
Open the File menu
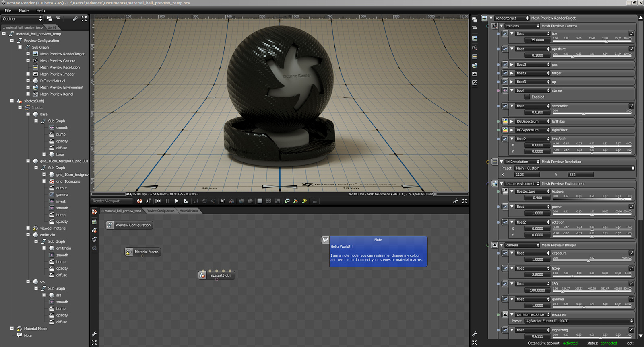[x=8, y=10]
